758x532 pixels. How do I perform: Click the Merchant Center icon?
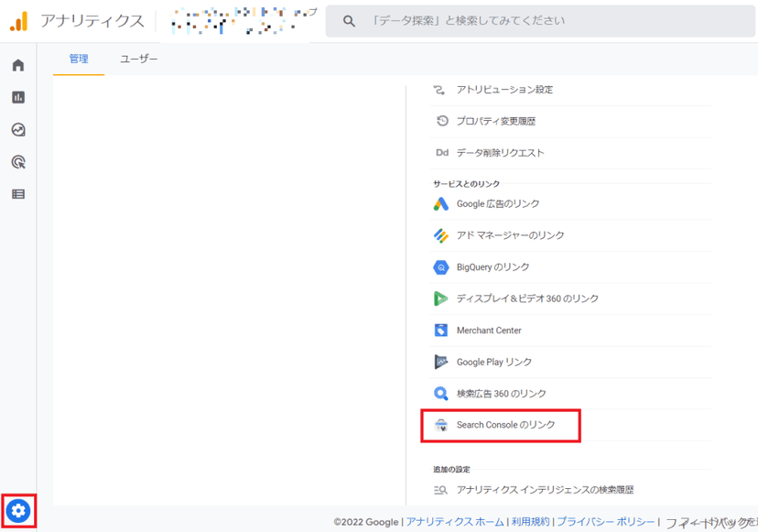tap(441, 331)
